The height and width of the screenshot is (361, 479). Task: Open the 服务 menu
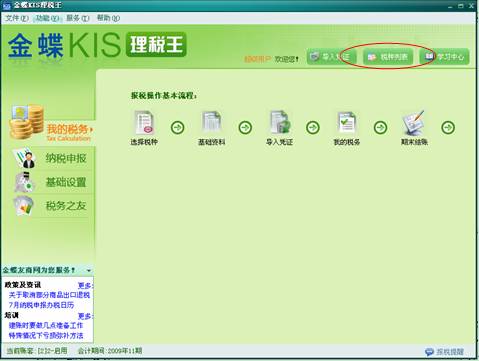[78, 18]
